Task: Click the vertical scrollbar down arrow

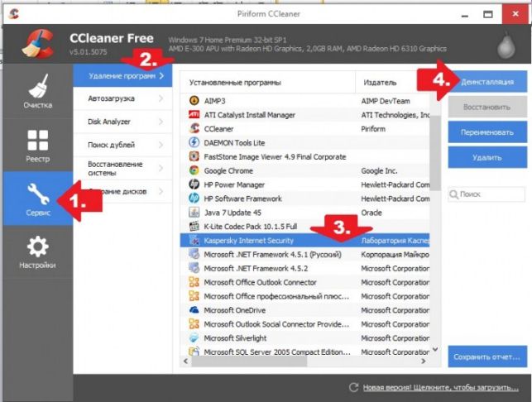Action: pos(435,349)
